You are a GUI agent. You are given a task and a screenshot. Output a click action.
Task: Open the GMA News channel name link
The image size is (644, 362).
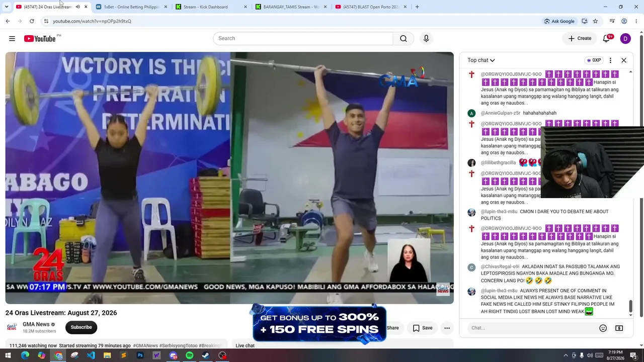[x=36, y=324]
